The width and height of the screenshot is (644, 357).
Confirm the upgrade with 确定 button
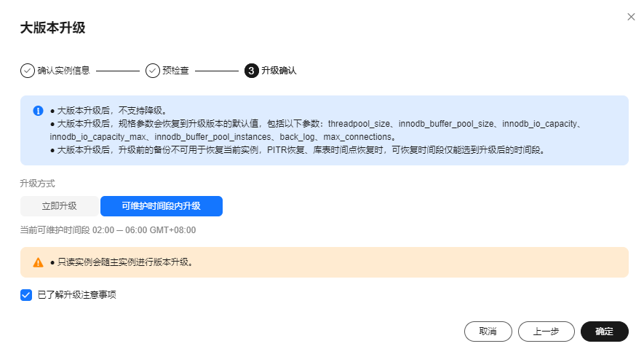point(604,331)
